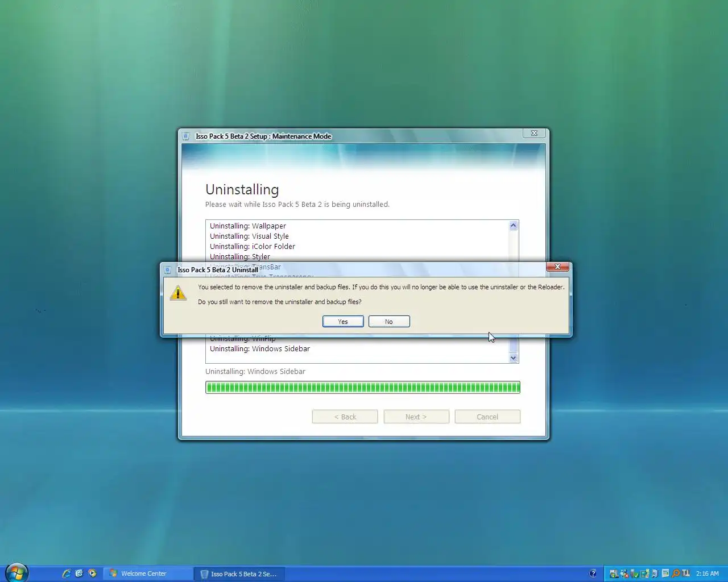Click the green uninstall progress bar
Viewport: 728px width, 582px height.
[x=363, y=388]
